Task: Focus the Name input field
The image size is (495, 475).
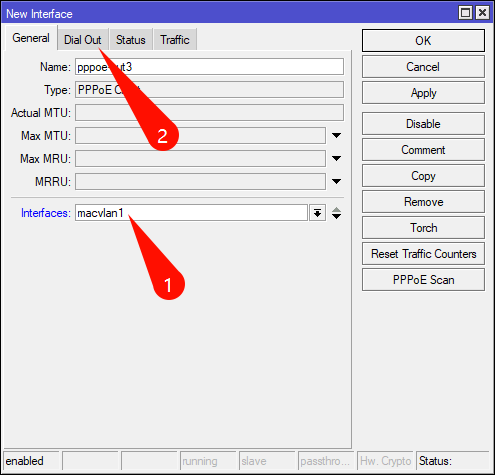Action: tap(209, 67)
